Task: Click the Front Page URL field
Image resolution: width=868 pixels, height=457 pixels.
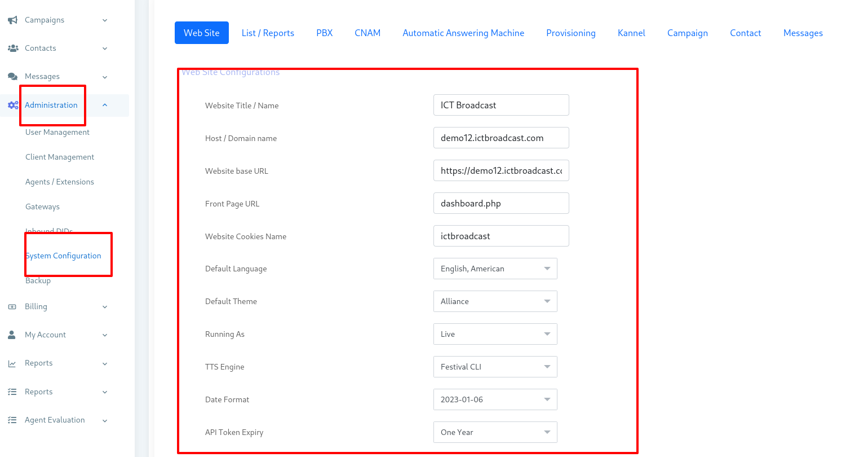Action: click(501, 203)
